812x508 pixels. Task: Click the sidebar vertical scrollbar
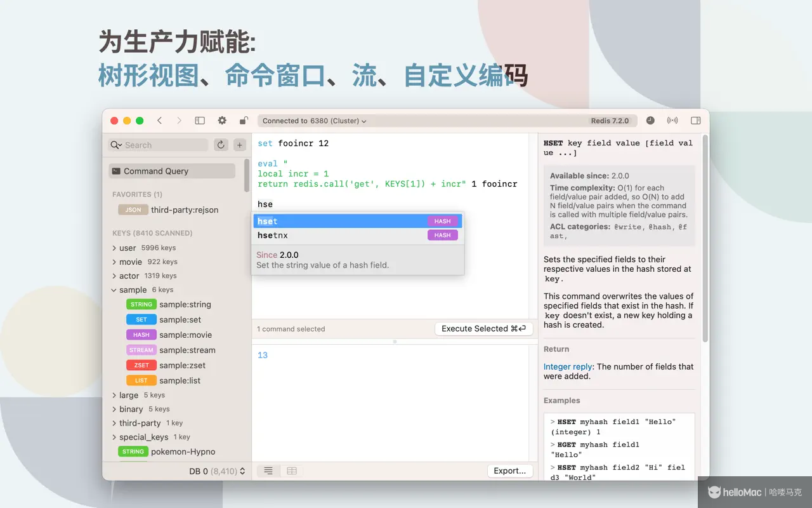tap(247, 175)
